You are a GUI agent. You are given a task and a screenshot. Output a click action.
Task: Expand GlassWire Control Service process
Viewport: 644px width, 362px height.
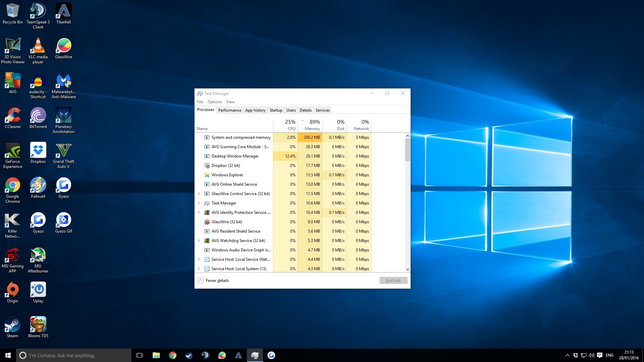pyautogui.click(x=199, y=194)
